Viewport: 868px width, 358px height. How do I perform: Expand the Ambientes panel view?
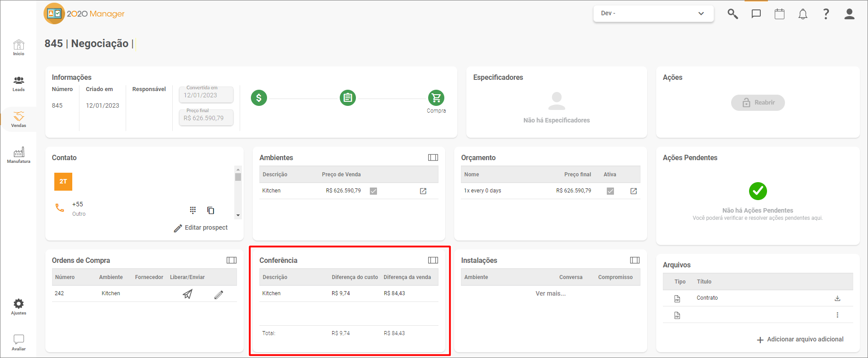[x=433, y=157]
